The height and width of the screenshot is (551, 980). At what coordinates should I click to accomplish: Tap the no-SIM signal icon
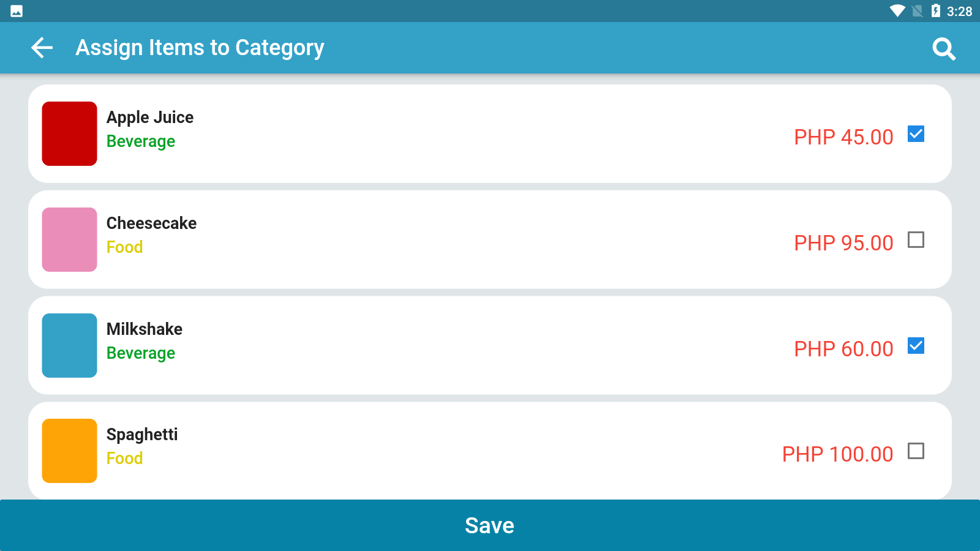tap(917, 11)
